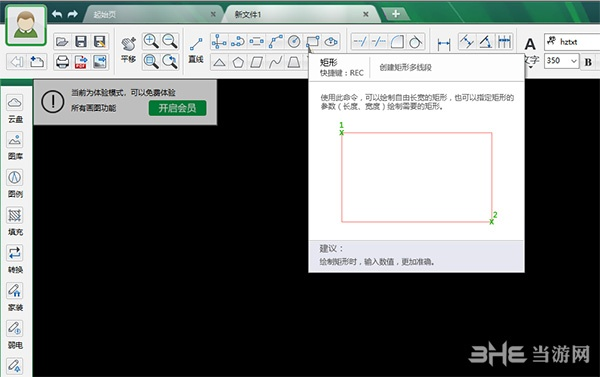
Task: Toggle bold text formatting
Action: (x=588, y=62)
